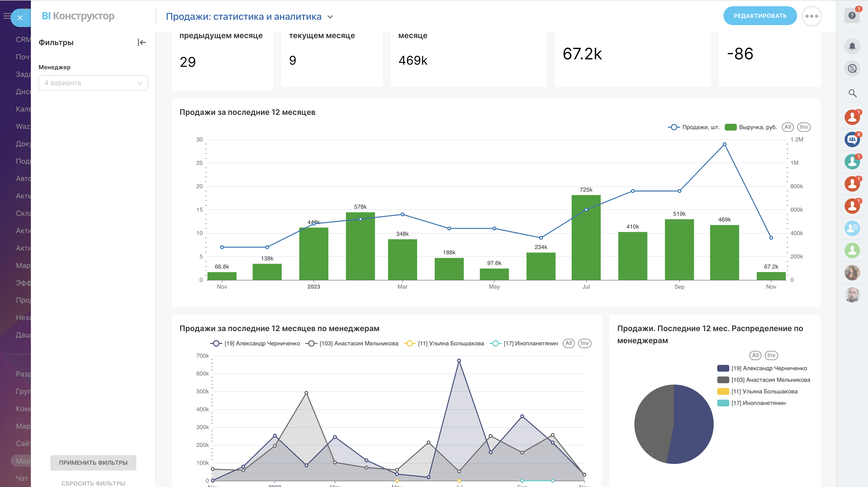The image size is (868, 487).
Task: Click Применить фильтры button
Action: (93, 463)
